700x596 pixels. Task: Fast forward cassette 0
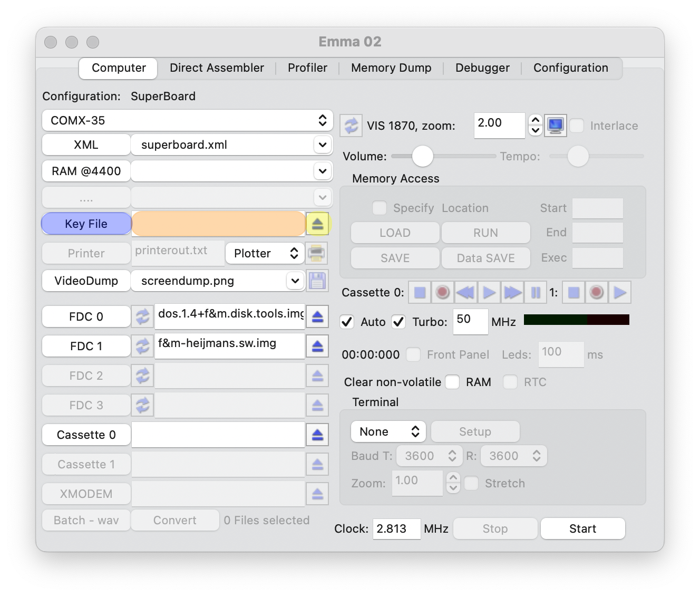click(512, 292)
